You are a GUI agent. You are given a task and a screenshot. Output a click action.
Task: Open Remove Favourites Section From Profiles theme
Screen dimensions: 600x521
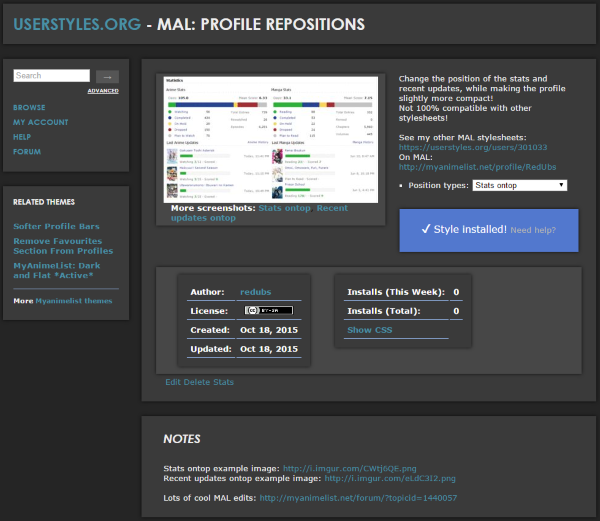pos(63,246)
